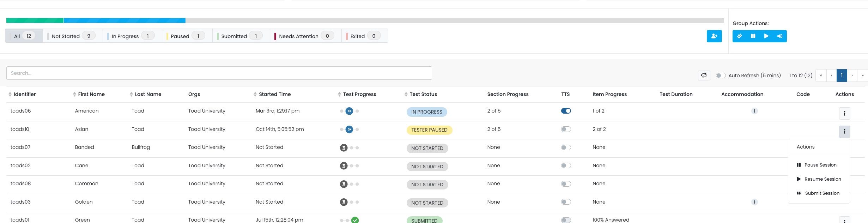Enable TTS for toads01 Green Toad
Image resolution: width=868 pixels, height=223 pixels.
tap(566, 220)
